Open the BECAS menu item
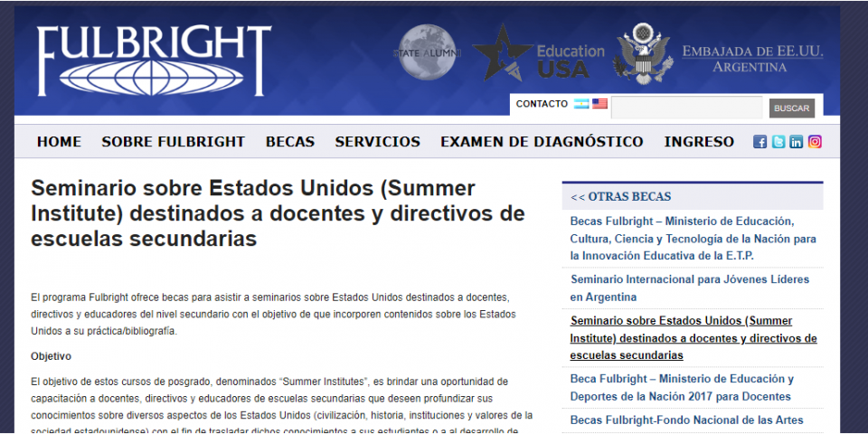868x434 pixels. click(290, 142)
